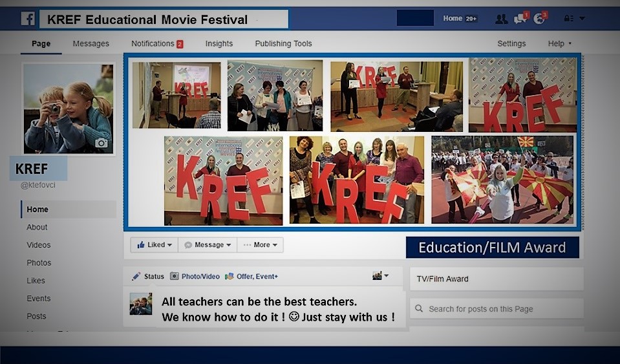Screen dimensions: 620x364
Task: Open cover photo with Macedonian flags outdoors
Action: [x=502, y=180]
